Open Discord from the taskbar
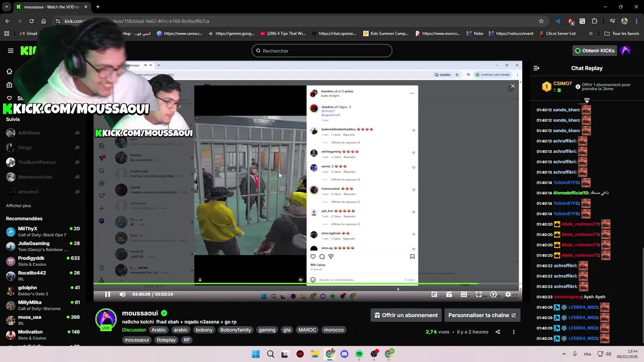The width and height of the screenshot is (644, 362). (x=344, y=354)
